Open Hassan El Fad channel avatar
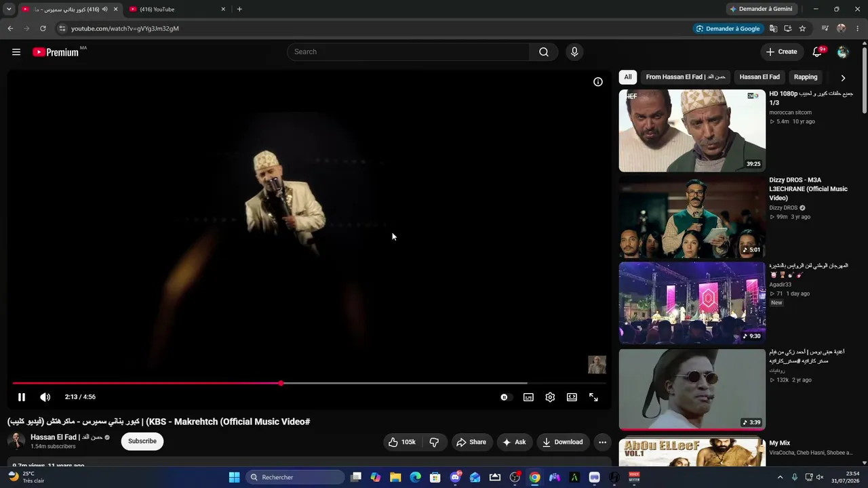The height and width of the screenshot is (488, 868). click(x=16, y=441)
